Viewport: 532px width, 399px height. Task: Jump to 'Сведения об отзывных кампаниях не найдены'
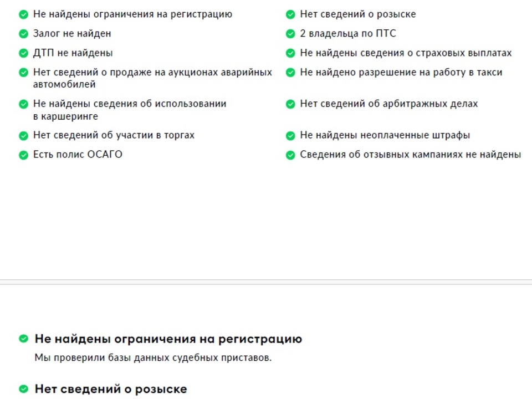[410, 155]
